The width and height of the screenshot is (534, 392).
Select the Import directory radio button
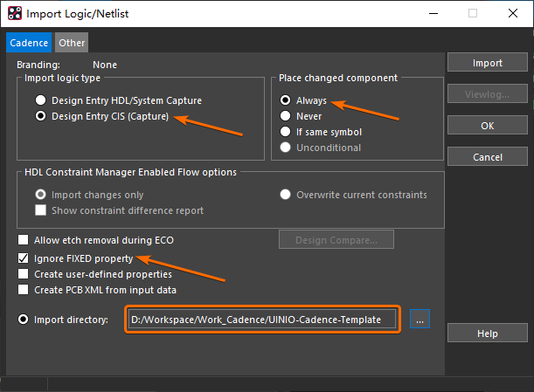[x=24, y=320]
